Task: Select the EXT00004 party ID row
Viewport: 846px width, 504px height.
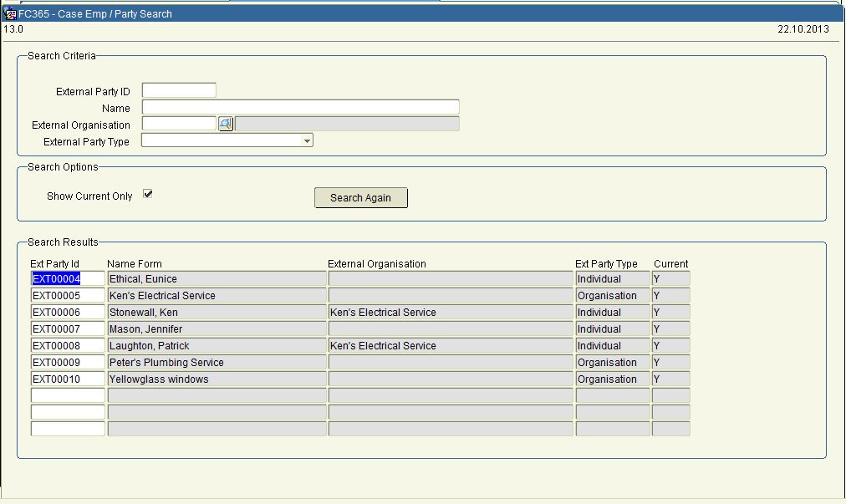Action: pyautogui.click(x=67, y=279)
